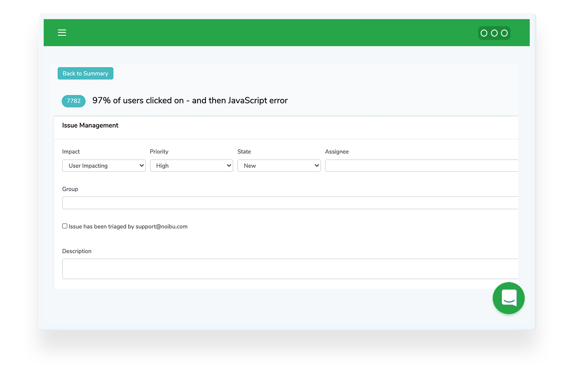Open the green chat support widget
This screenshot has height=392, width=578.
[509, 298]
